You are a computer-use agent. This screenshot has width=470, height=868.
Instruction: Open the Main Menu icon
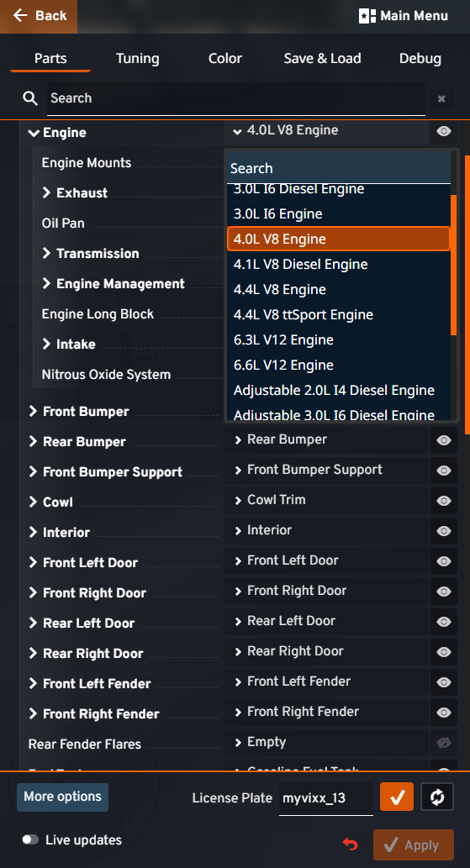[367, 16]
